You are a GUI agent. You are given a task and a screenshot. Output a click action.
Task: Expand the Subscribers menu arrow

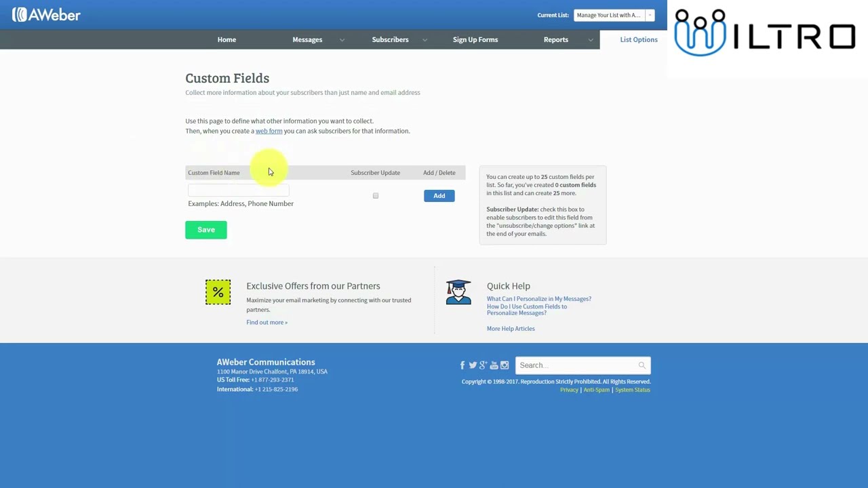point(425,40)
